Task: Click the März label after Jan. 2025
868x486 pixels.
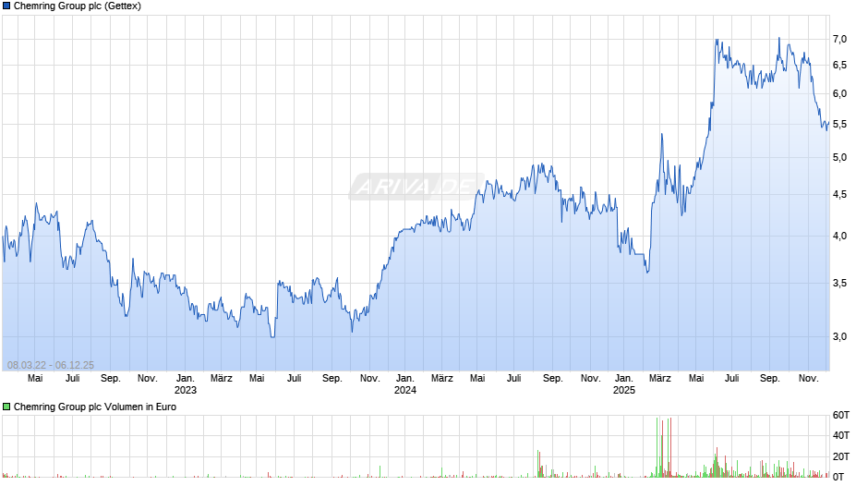Action: [660, 378]
